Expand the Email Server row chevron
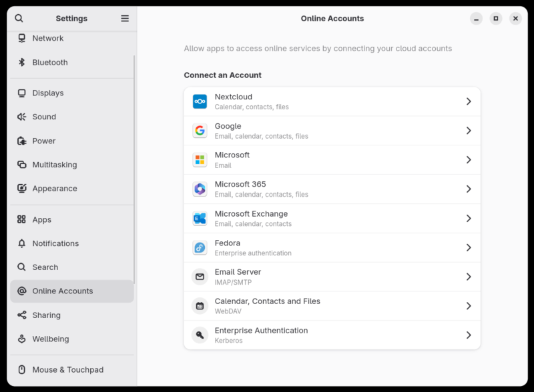The width and height of the screenshot is (534, 392). tap(469, 277)
